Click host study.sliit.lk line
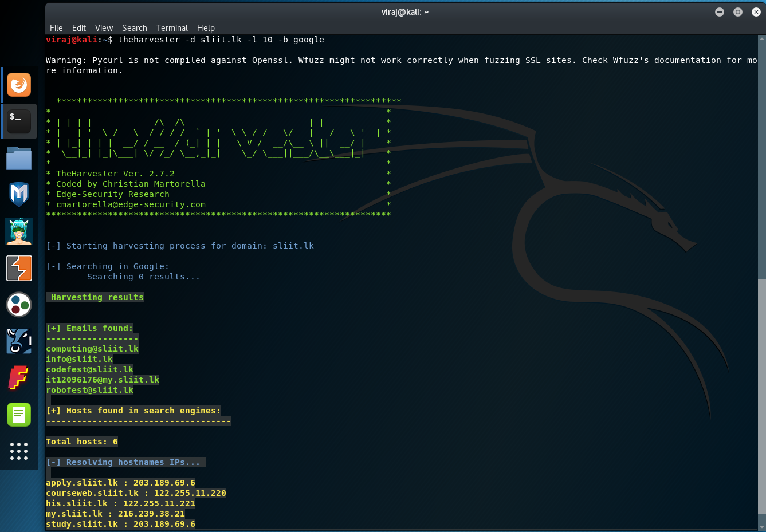Screen dimensions: 766x532 (120, 524)
